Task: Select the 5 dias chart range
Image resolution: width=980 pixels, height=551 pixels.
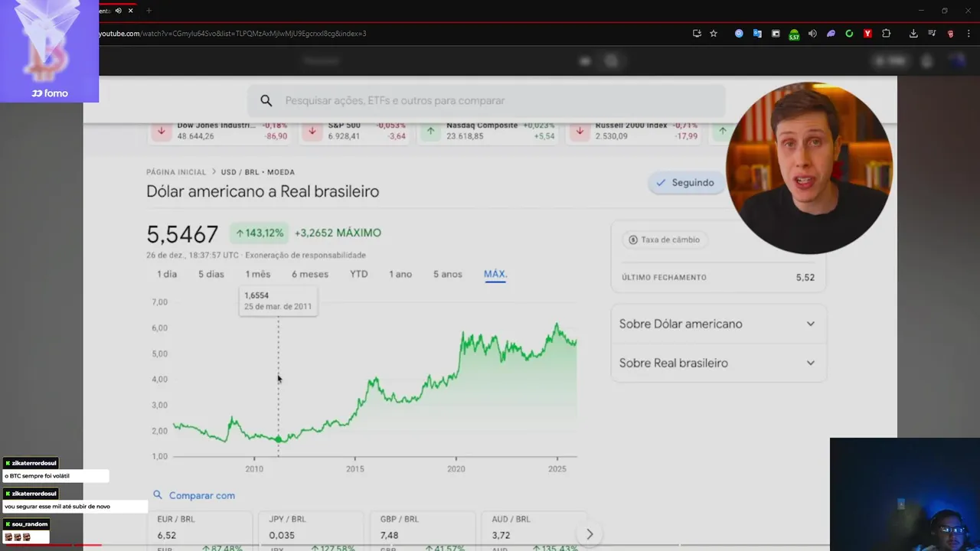Action: [x=211, y=274]
